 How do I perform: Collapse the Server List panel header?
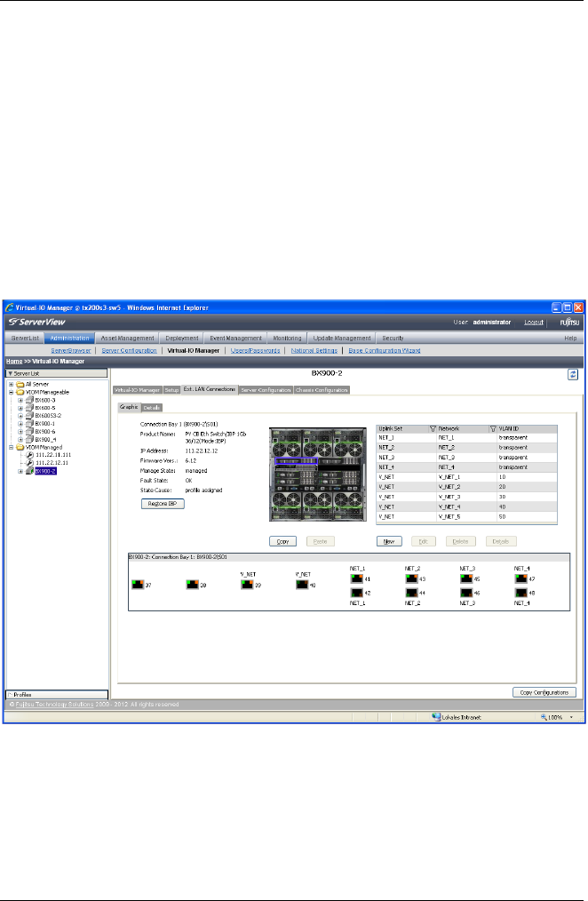(56, 373)
